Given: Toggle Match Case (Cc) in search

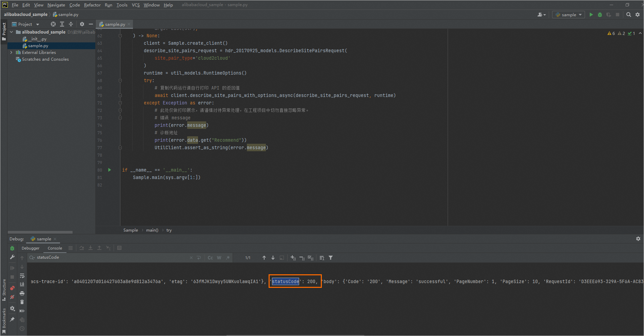Looking at the screenshot, I should tap(210, 258).
